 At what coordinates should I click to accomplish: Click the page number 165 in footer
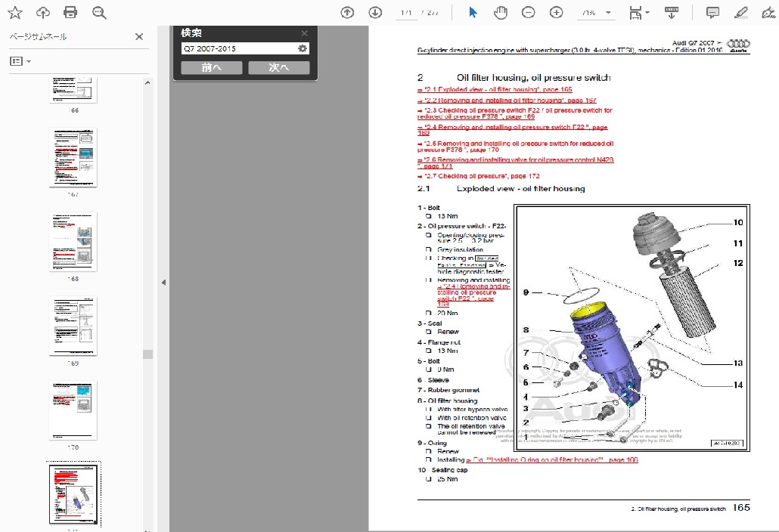pos(741,507)
